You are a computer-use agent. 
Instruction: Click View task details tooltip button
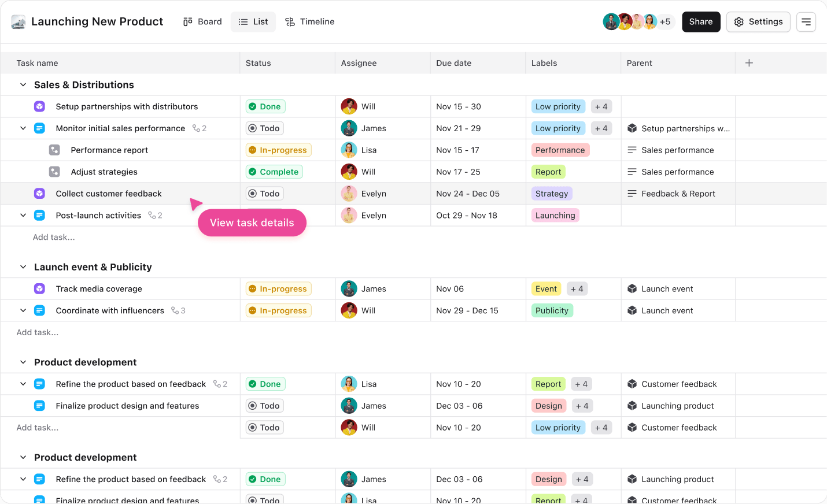pos(252,223)
